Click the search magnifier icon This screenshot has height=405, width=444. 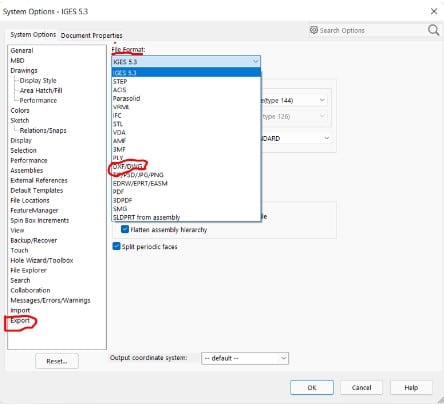[x=433, y=30]
